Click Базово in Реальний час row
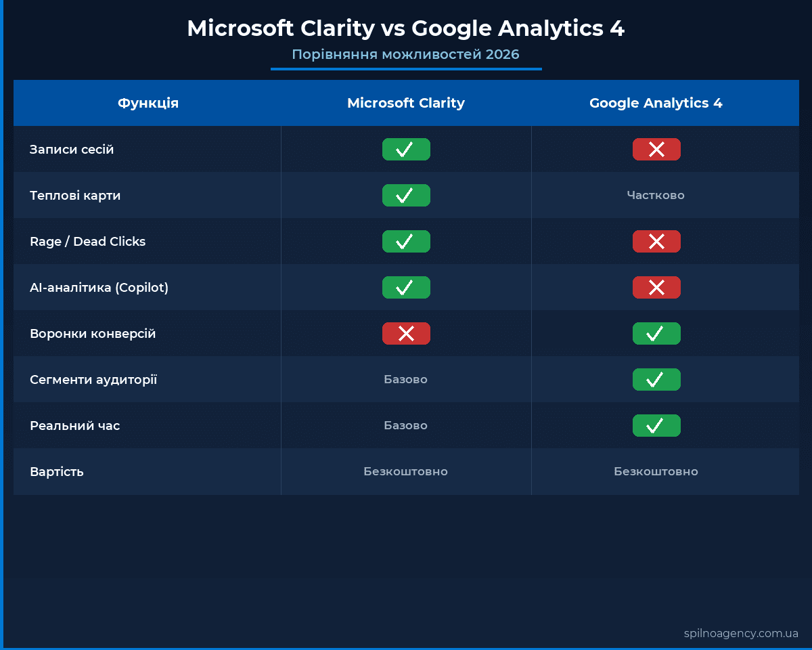Viewport: 812px width, 650px height. 406,426
